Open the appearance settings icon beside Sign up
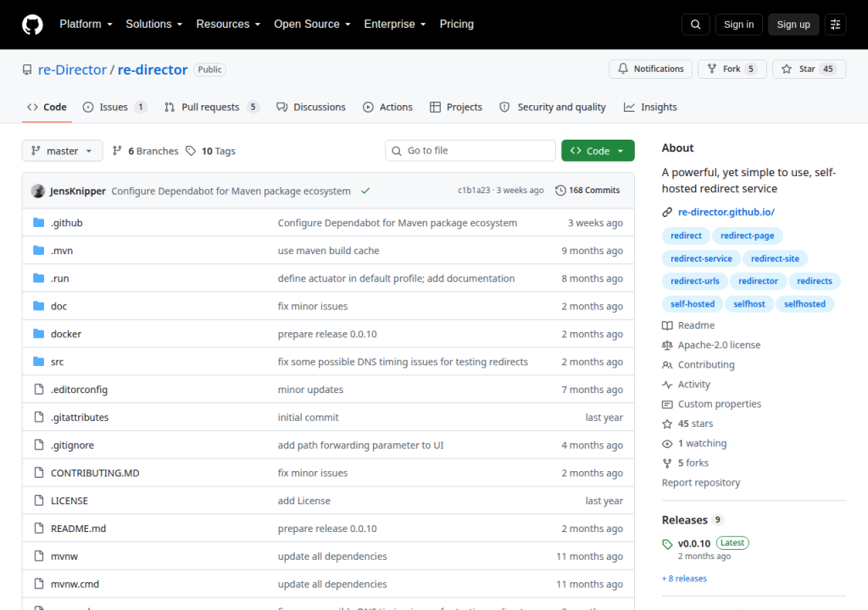The width and height of the screenshot is (868, 610). point(835,25)
